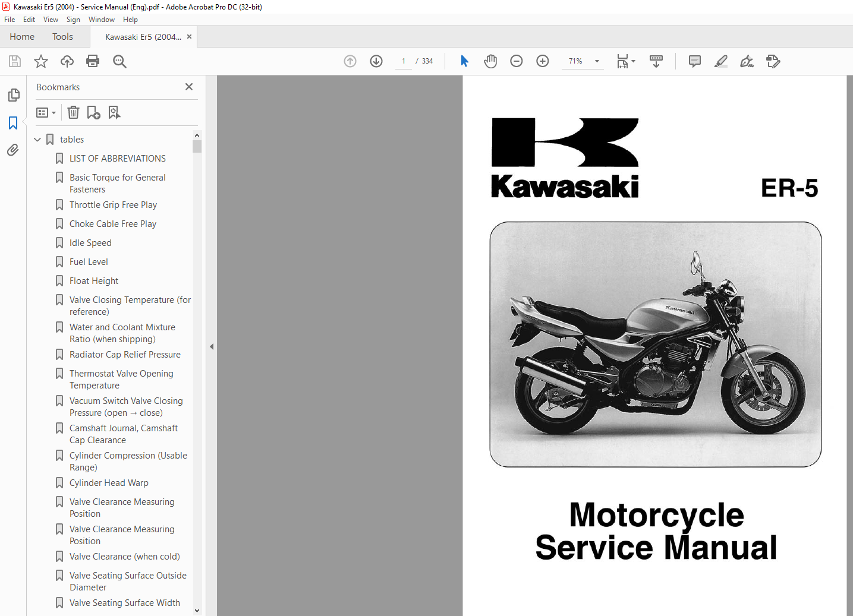The height and width of the screenshot is (616, 853).
Task: Open Choke Cable Free Play bookmark
Action: pyautogui.click(x=113, y=224)
